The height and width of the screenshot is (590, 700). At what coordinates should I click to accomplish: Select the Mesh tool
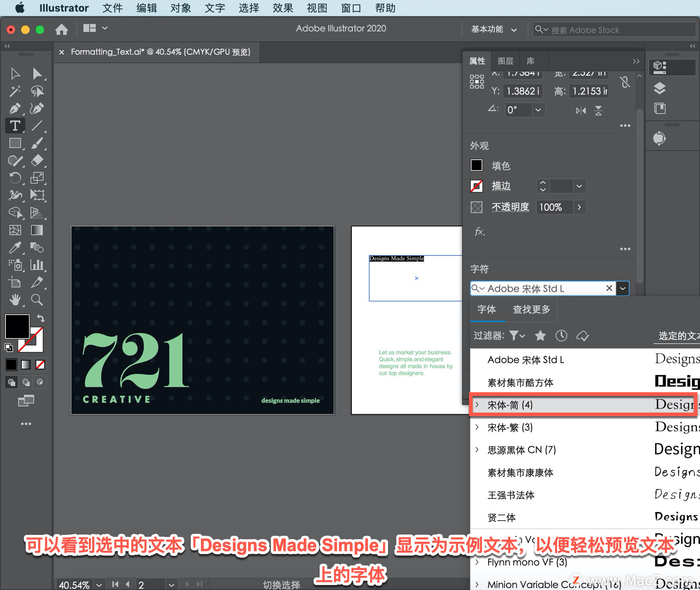[x=15, y=230]
